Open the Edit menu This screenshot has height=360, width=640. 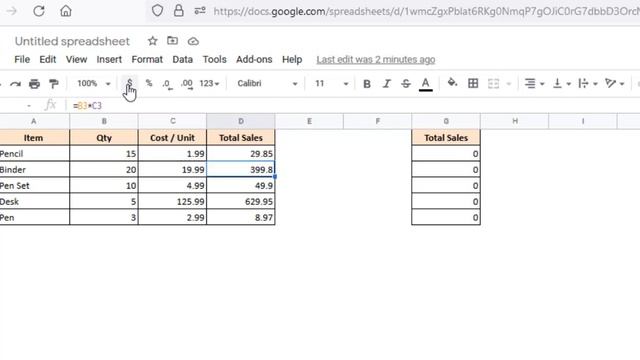tap(48, 60)
